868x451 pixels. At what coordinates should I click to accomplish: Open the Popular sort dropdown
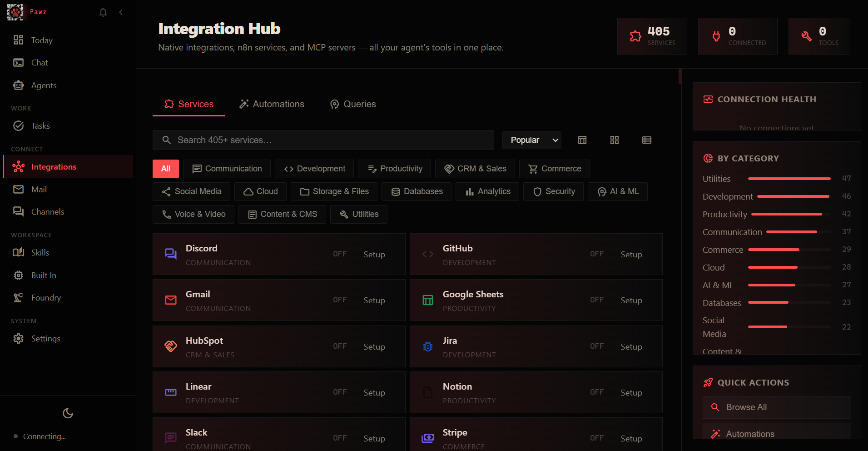pyautogui.click(x=531, y=140)
